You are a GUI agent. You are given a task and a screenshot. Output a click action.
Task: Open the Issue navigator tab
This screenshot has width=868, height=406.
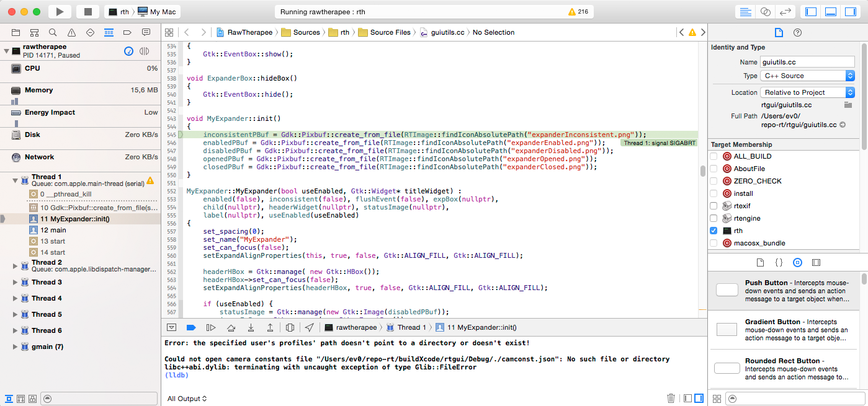(71, 32)
